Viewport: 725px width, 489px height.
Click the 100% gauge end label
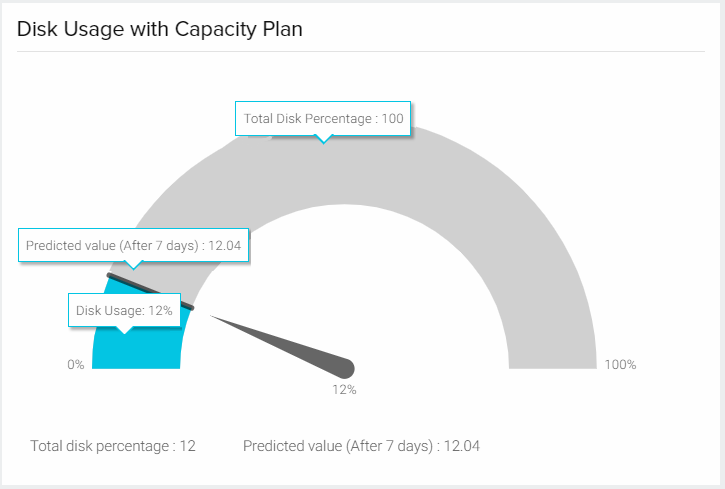click(x=620, y=365)
